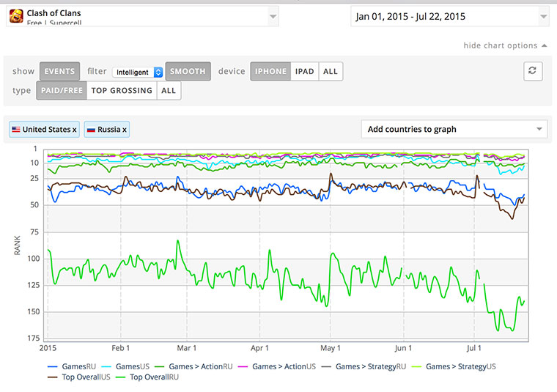Remove United States country tag
Screen dimensions: 557x392
75,130
